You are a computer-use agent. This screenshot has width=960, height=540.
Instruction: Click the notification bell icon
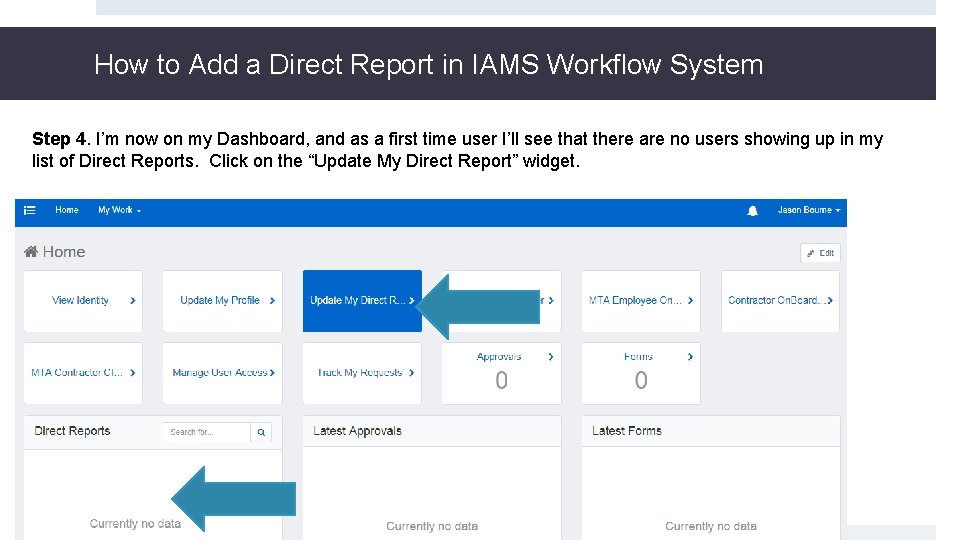coord(752,211)
